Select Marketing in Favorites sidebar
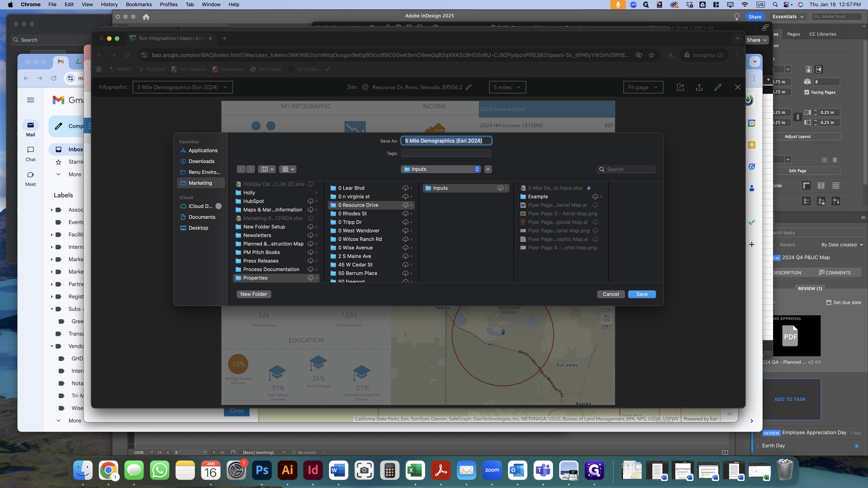This screenshot has width=868, height=488. point(201,183)
